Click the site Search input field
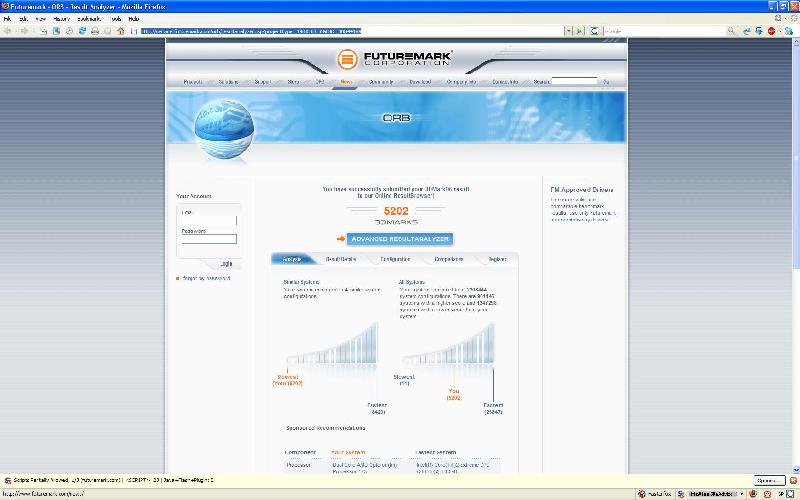 click(574, 81)
